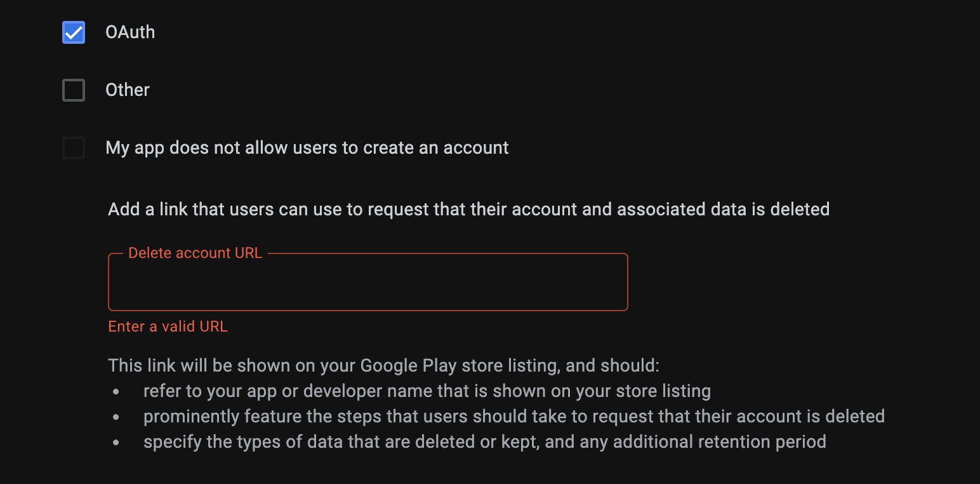Click the word "deleted" ending the link instruction

800,209
